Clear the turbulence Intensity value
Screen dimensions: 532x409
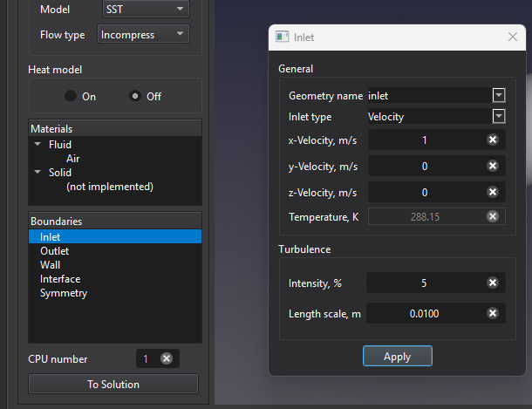[x=492, y=283]
